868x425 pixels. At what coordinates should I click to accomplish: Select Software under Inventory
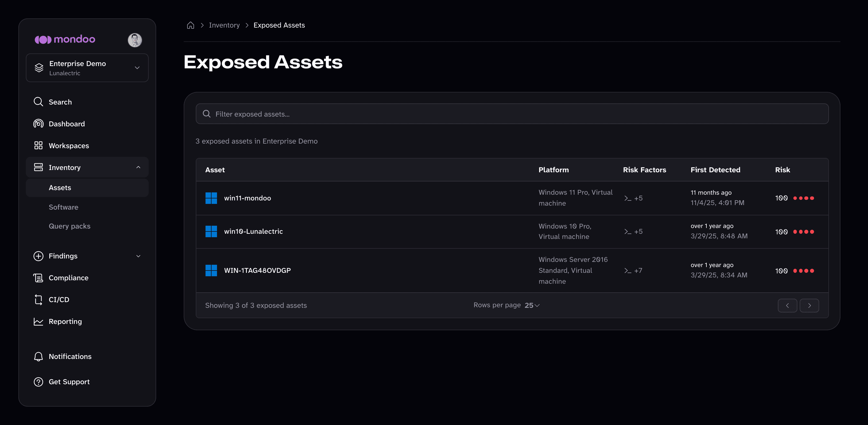coord(63,207)
